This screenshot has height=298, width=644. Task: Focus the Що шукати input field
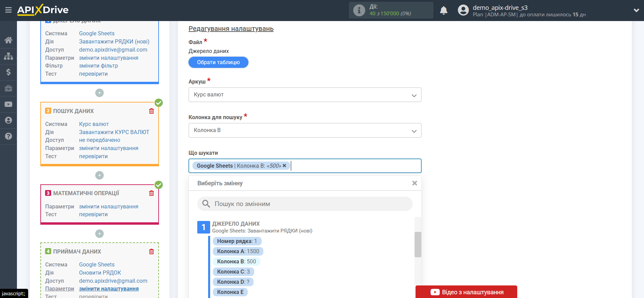(305, 166)
